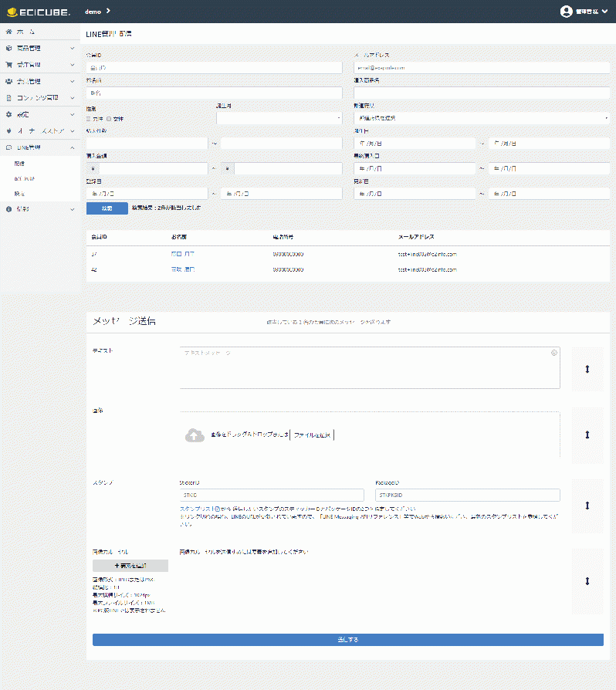Focus the StickerID input field
This screenshot has height=690, width=616.
[272, 495]
